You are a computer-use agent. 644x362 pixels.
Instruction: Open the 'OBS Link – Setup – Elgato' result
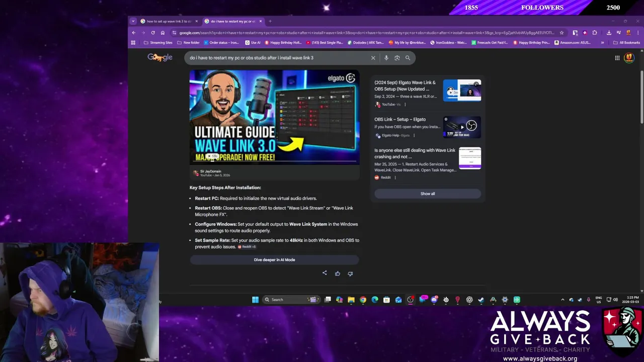[x=400, y=120]
